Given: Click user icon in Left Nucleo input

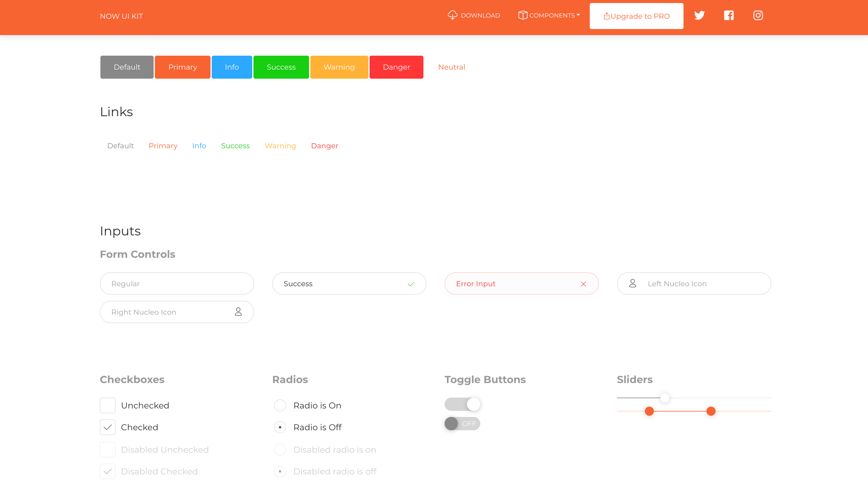Looking at the screenshot, I should click(x=632, y=284).
